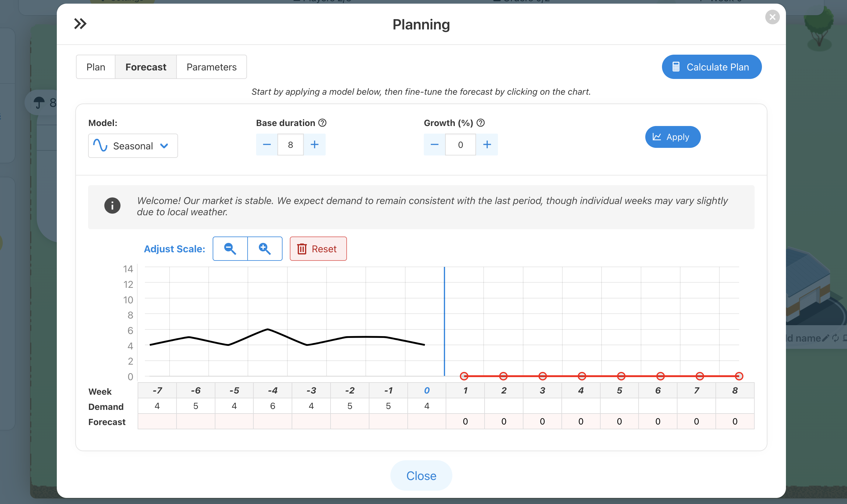Click the zoom-out magnifier icon
847x504 pixels.
[230, 249]
